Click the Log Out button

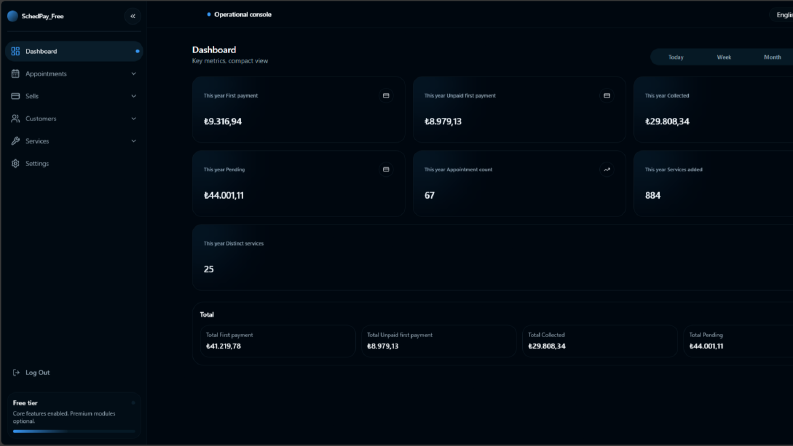[x=31, y=373]
